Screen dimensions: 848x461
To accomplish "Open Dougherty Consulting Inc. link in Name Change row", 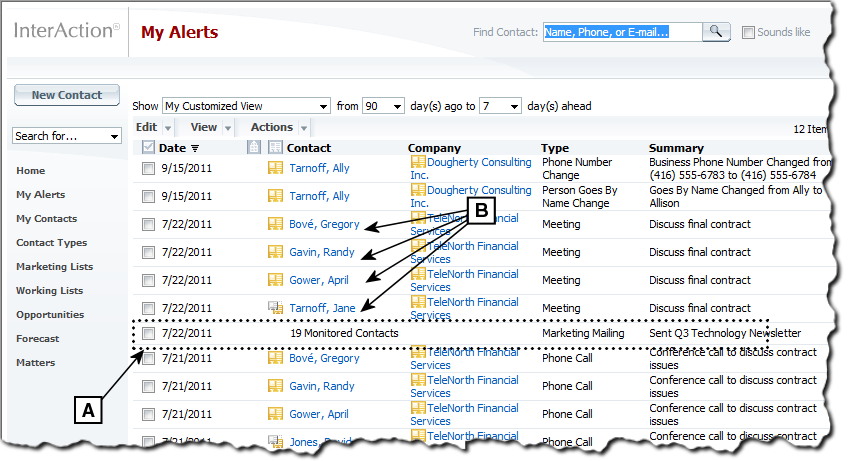I will click(x=471, y=196).
